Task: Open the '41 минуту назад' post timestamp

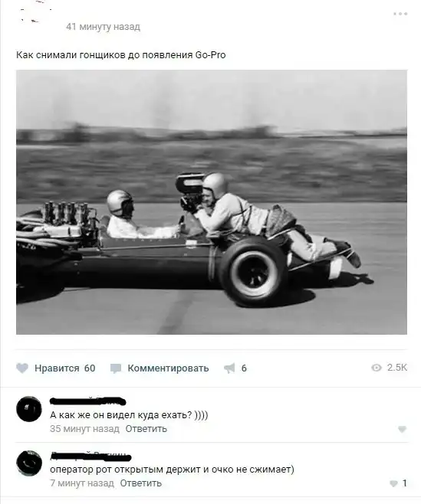Action: (103, 27)
